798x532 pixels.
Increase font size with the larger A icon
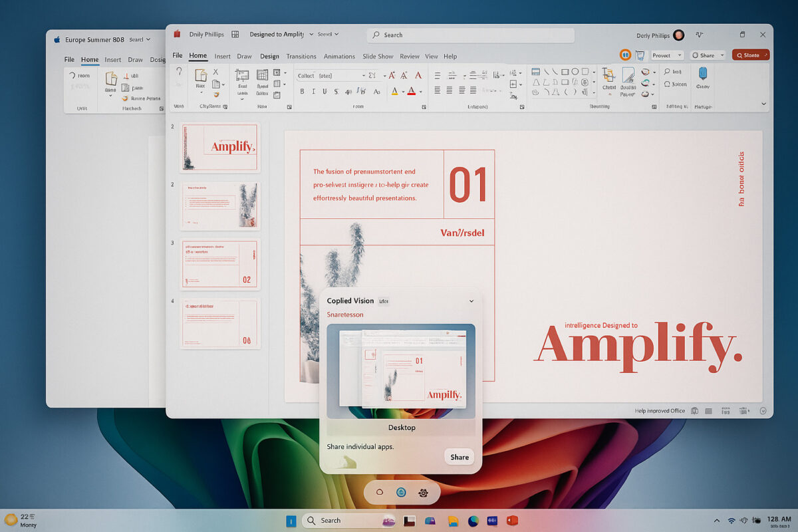(x=392, y=75)
